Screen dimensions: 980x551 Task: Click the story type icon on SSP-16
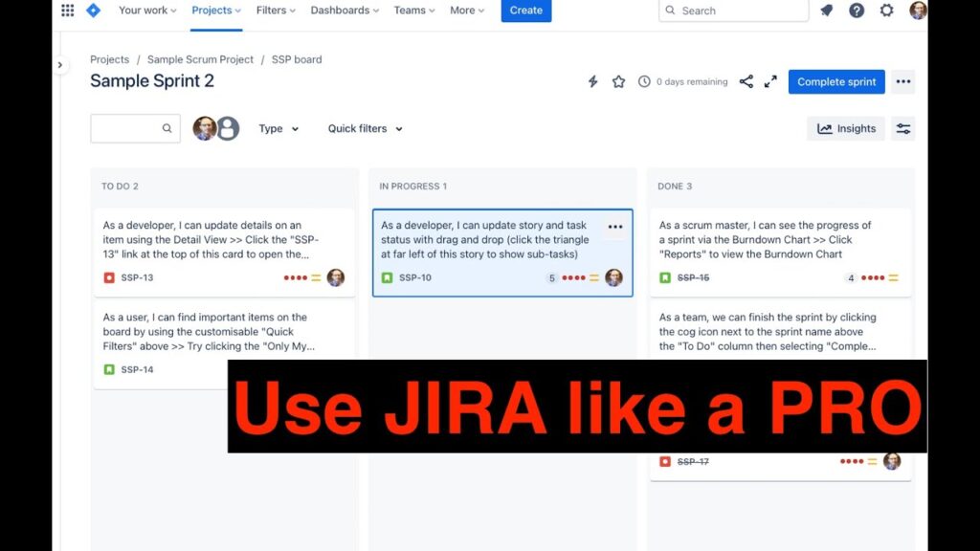[x=665, y=277]
